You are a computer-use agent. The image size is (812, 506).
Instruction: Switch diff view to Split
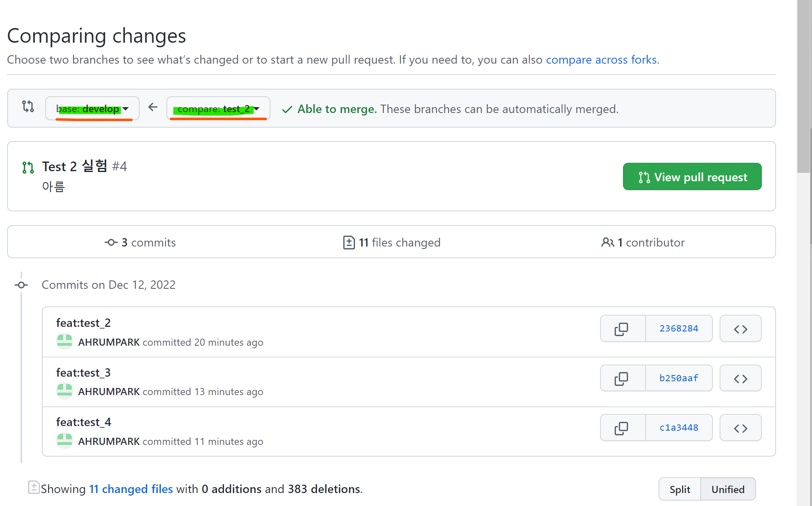(x=680, y=489)
